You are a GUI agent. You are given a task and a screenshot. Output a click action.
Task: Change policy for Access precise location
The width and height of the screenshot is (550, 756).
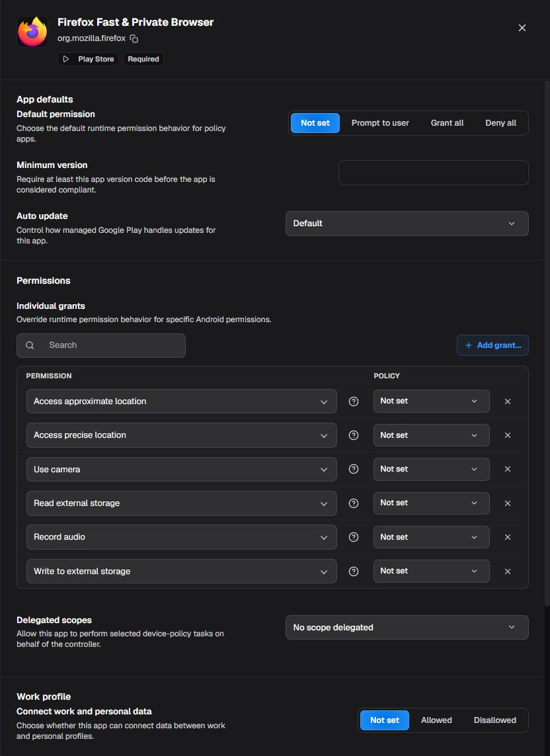coord(432,435)
